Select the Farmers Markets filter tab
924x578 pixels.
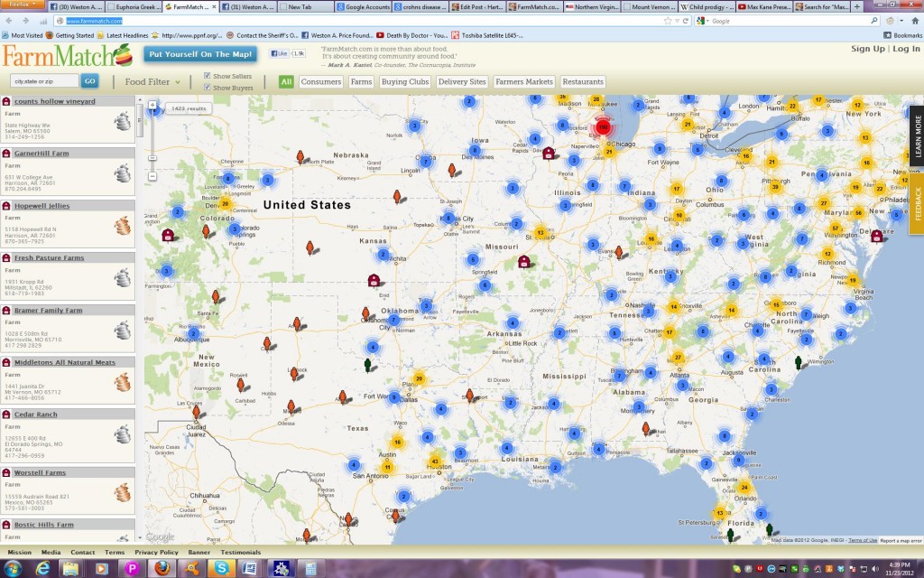click(x=524, y=81)
